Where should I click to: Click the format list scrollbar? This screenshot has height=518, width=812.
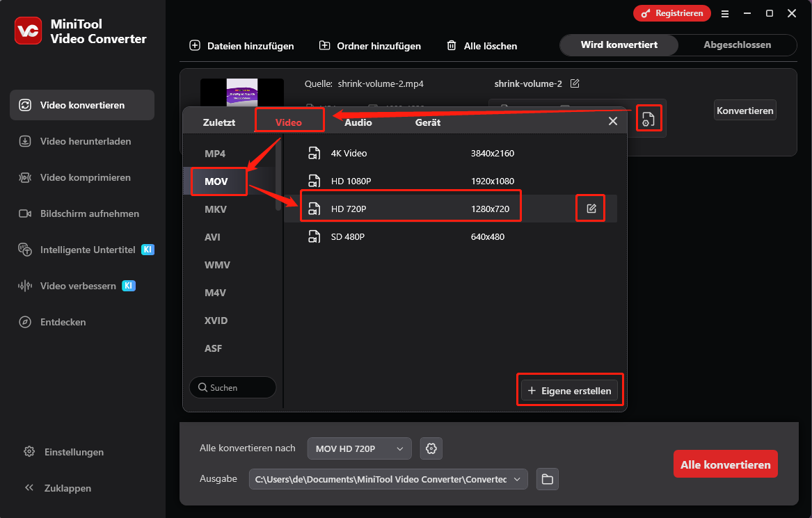coord(278,176)
